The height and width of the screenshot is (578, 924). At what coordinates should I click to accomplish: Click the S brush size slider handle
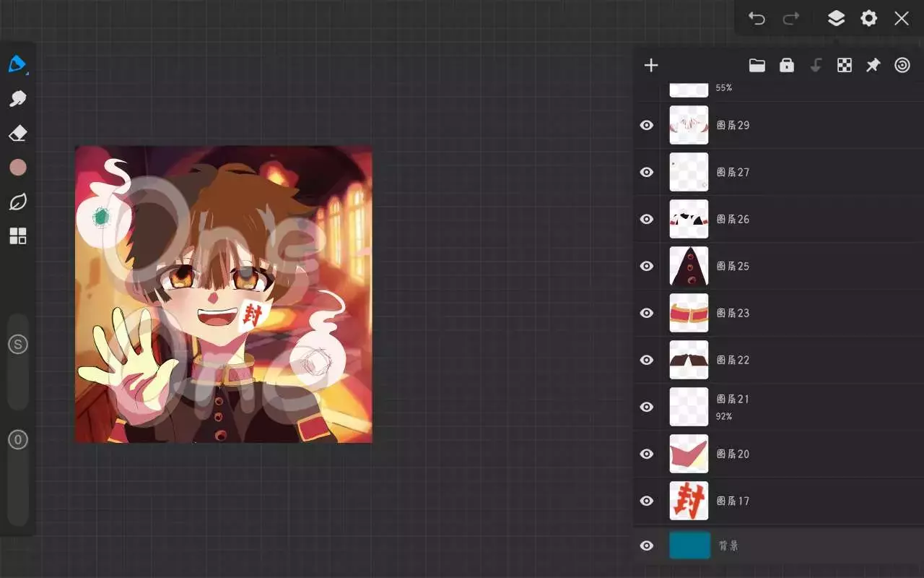pyautogui.click(x=18, y=345)
